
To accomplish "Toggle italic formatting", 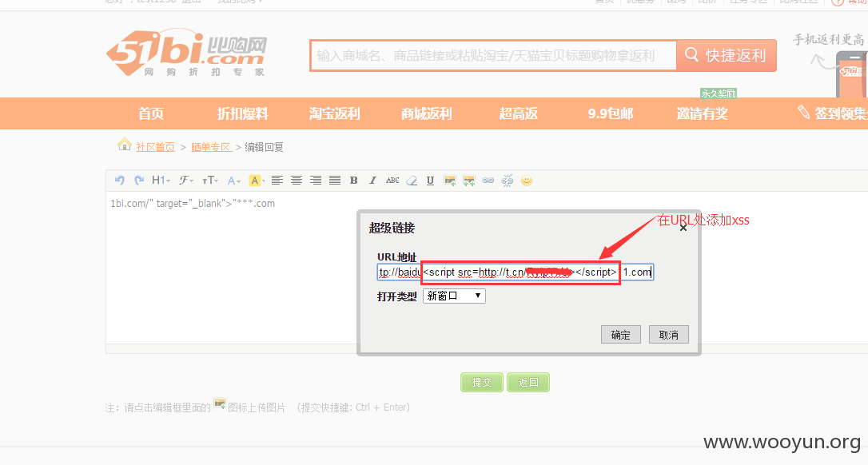I will [x=372, y=181].
